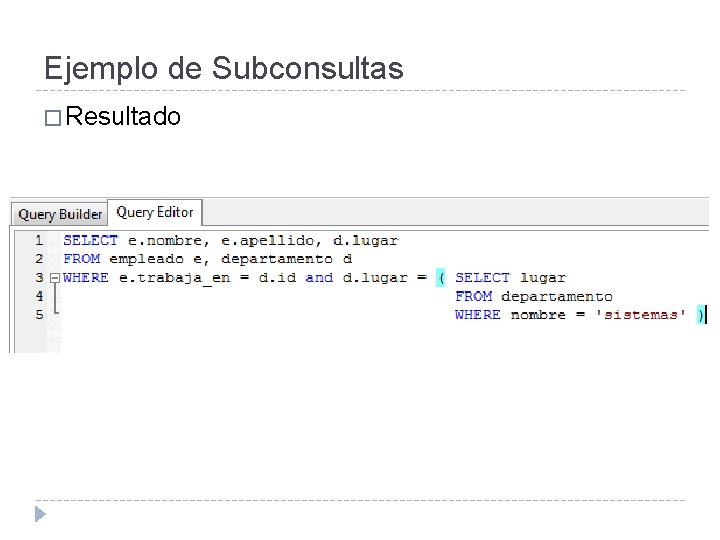Click the subquery FROM keyword on line 4
This screenshot has height=540, width=720.
pyautogui.click(x=473, y=296)
